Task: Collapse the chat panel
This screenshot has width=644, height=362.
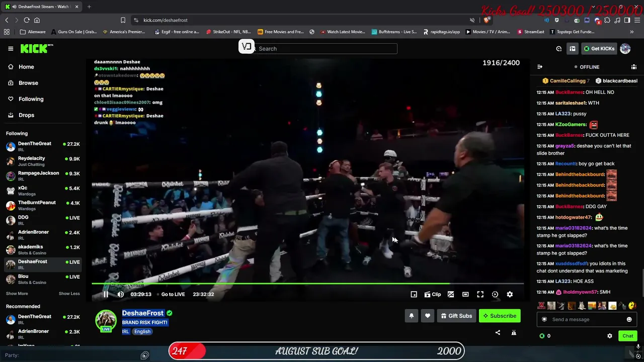Action: tap(540, 67)
